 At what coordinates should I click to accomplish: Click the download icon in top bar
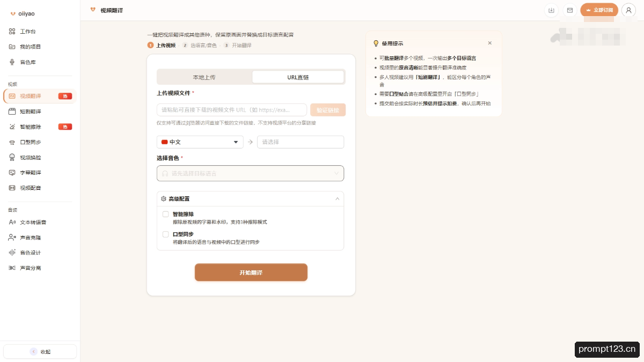(551, 10)
